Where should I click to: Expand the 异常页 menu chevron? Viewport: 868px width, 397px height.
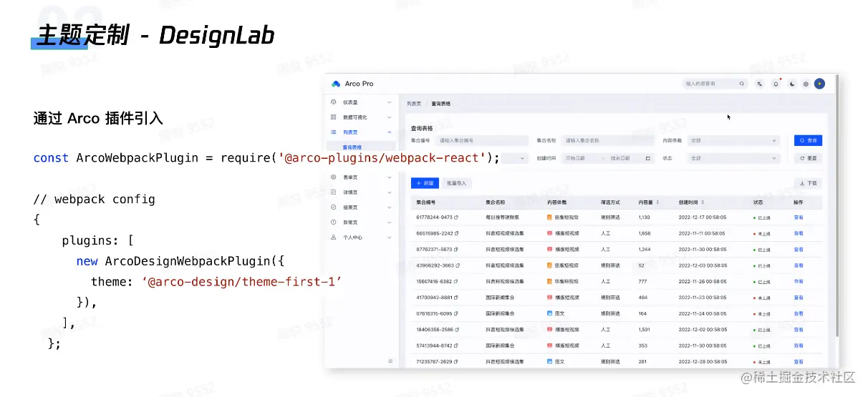coord(390,222)
